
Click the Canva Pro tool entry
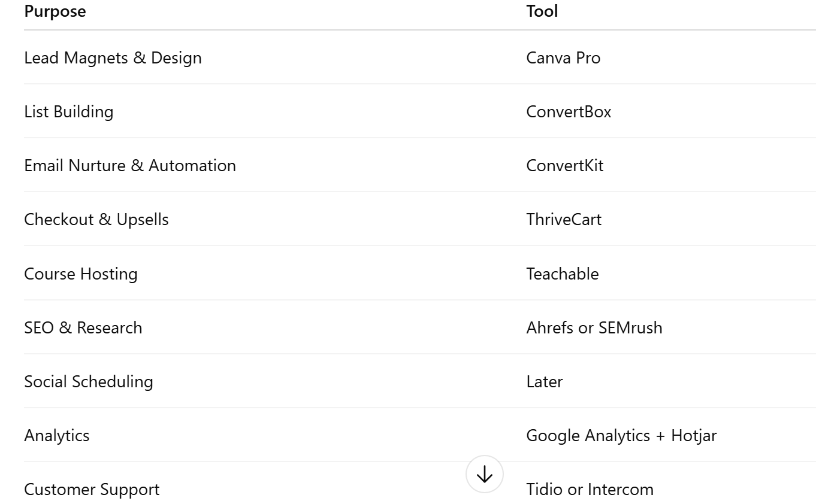pos(563,58)
